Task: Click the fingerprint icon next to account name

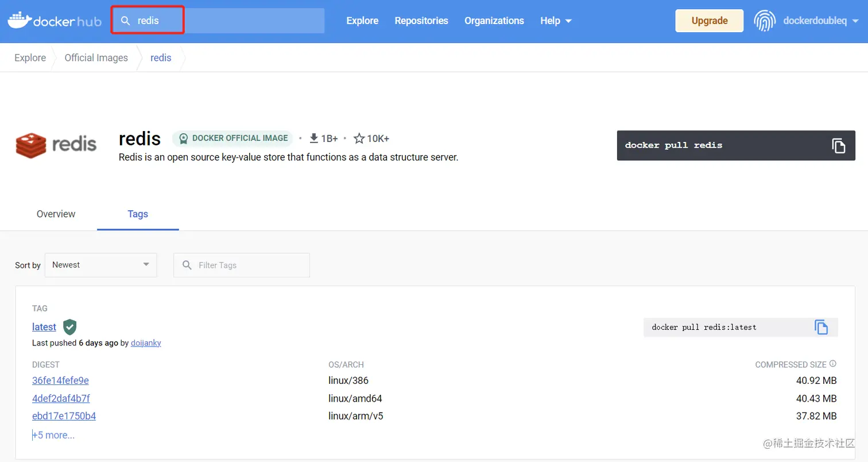Action: point(764,20)
